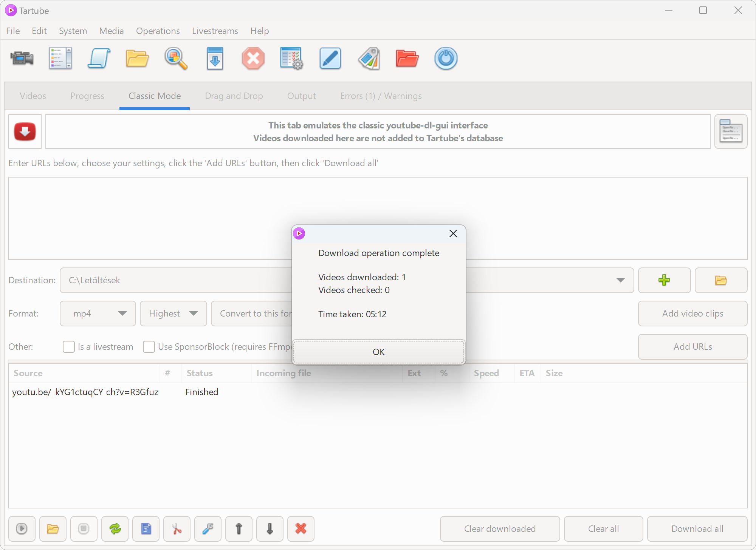Click the move up arrow icon
Screen dimensions: 756x550
point(239,529)
